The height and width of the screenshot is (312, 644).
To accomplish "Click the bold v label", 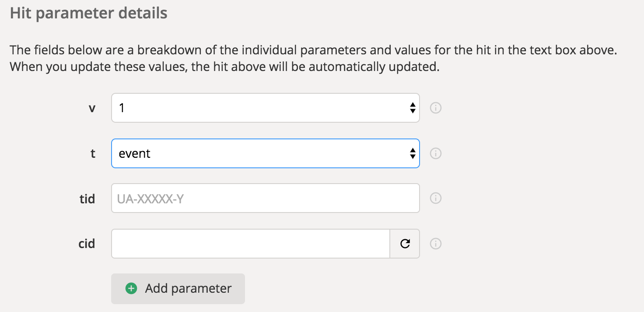I will pyautogui.click(x=92, y=108).
